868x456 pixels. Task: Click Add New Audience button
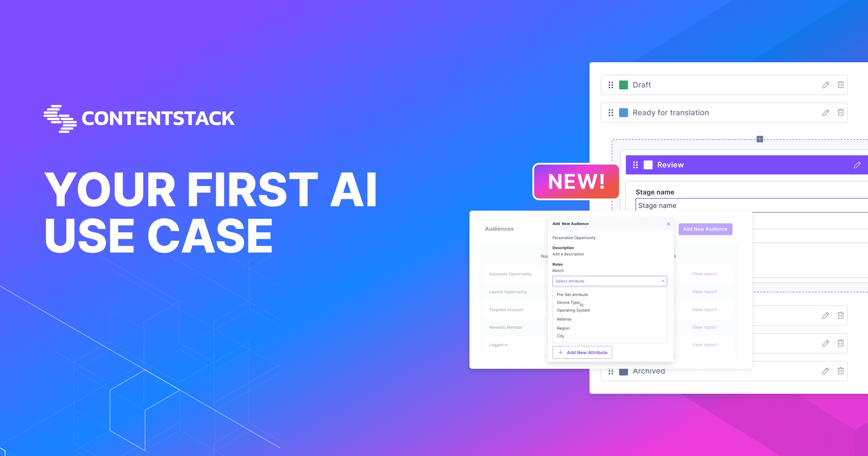click(705, 229)
